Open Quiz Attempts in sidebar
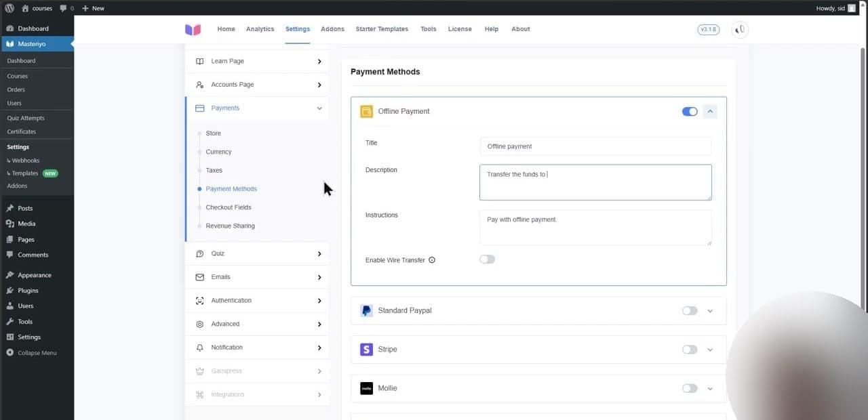The height and width of the screenshot is (420, 868). (x=26, y=118)
